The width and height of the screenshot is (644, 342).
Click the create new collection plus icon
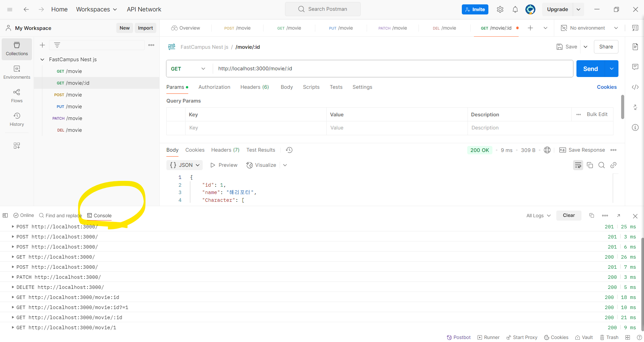42,45
